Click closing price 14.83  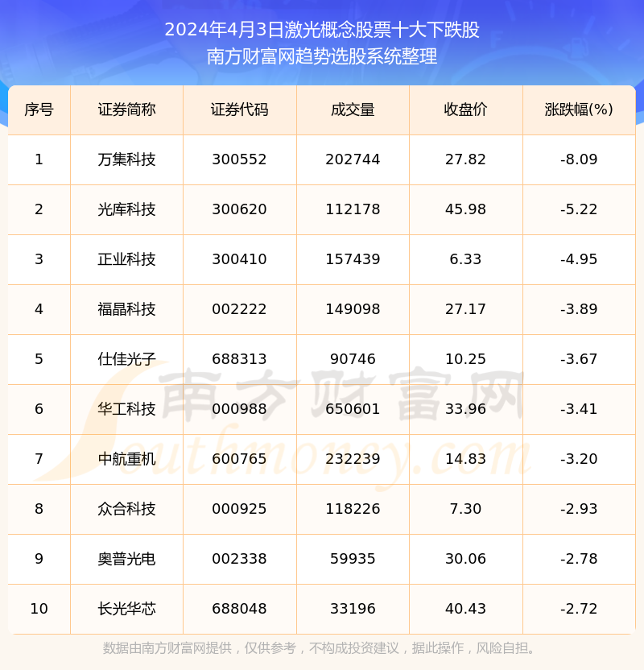coord(465,459)
